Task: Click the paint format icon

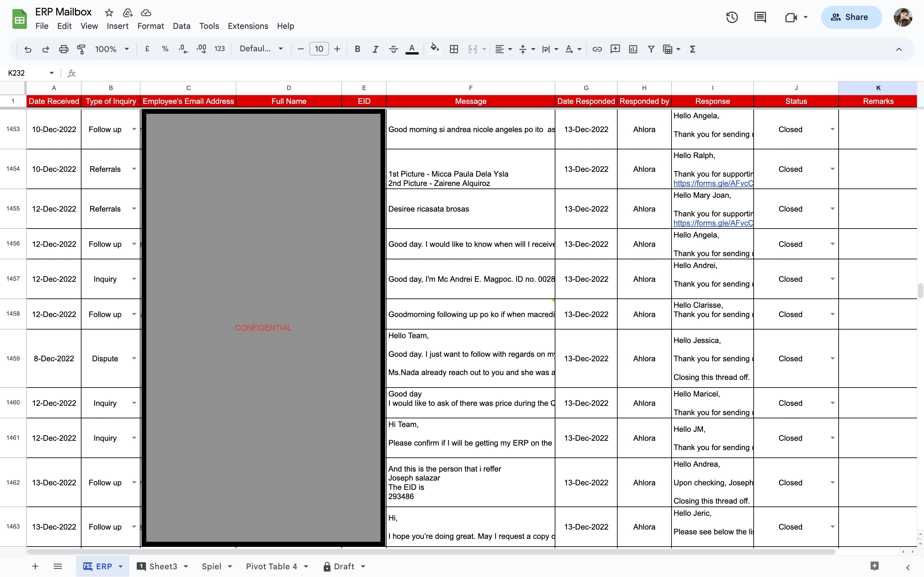Action: tap(81, 49)
